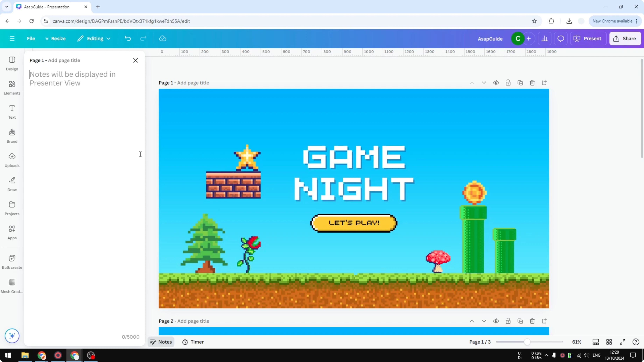Open the Mesh Gradient app
Image resolution: width=644 pixels, height=362 pixels.
coord(12,286)
